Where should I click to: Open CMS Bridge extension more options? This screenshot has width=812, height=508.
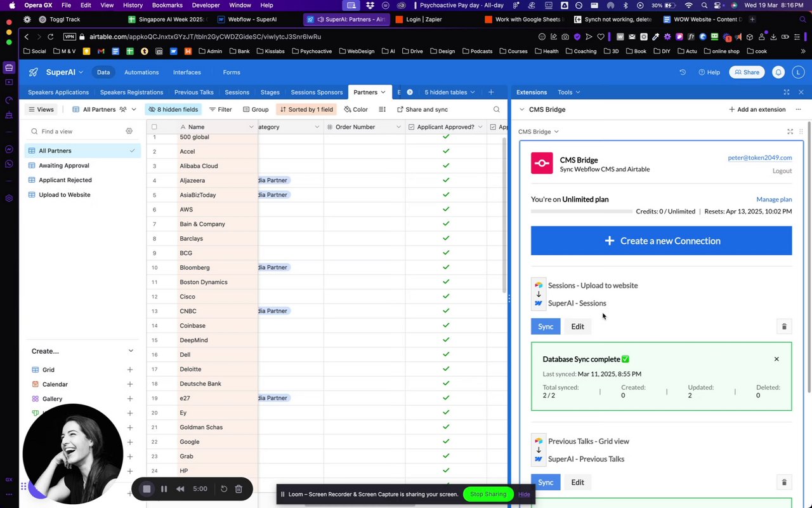(x=798, y=109)
